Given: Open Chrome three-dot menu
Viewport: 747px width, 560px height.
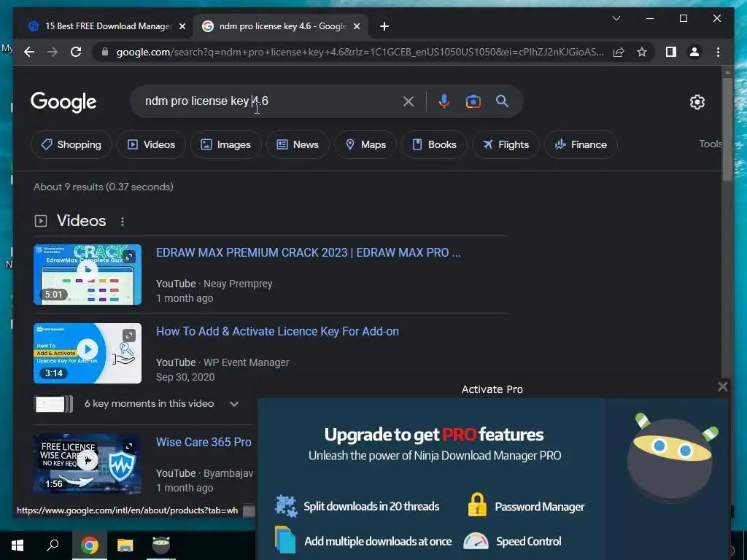Looking at the screenshot, I should pos(718,52).
